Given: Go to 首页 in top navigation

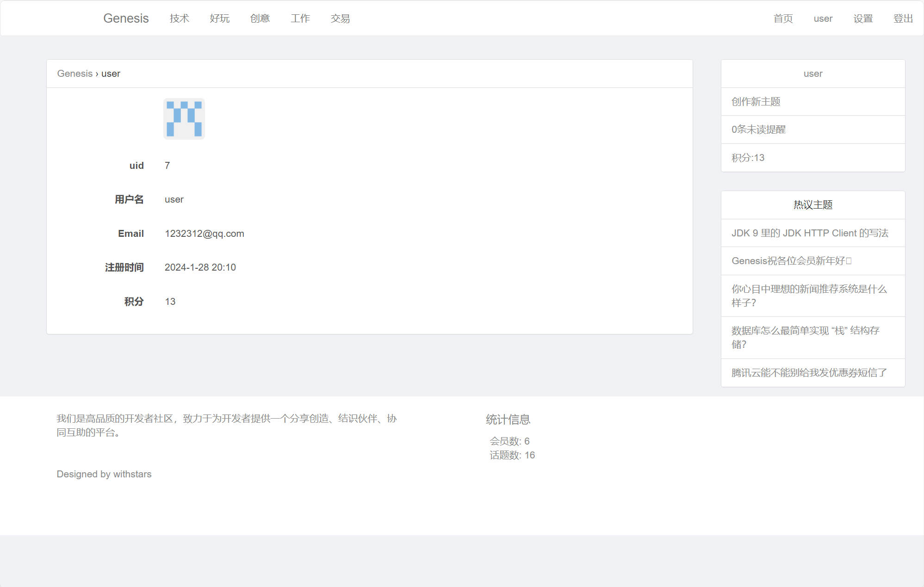Looking at the screenshot, I should point(783,19).
